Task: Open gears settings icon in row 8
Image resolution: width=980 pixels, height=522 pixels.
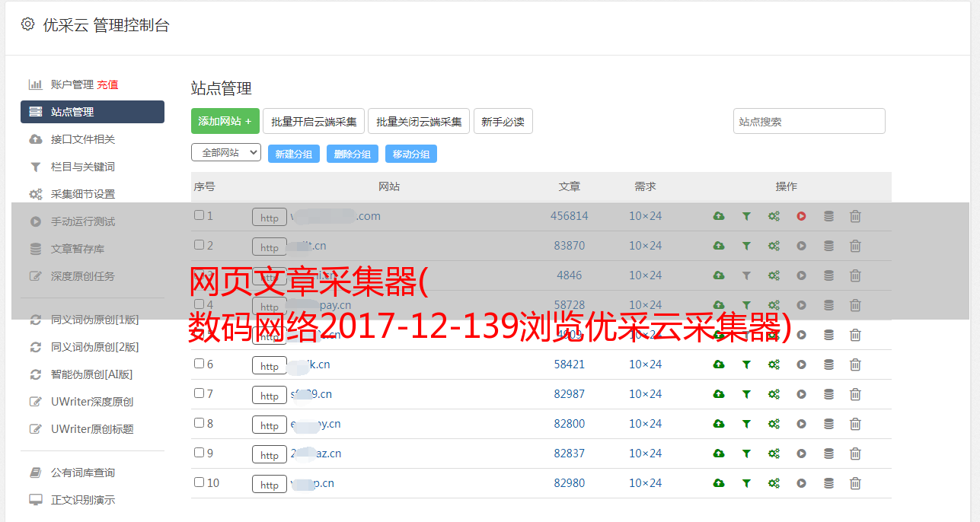Action: 774,424
